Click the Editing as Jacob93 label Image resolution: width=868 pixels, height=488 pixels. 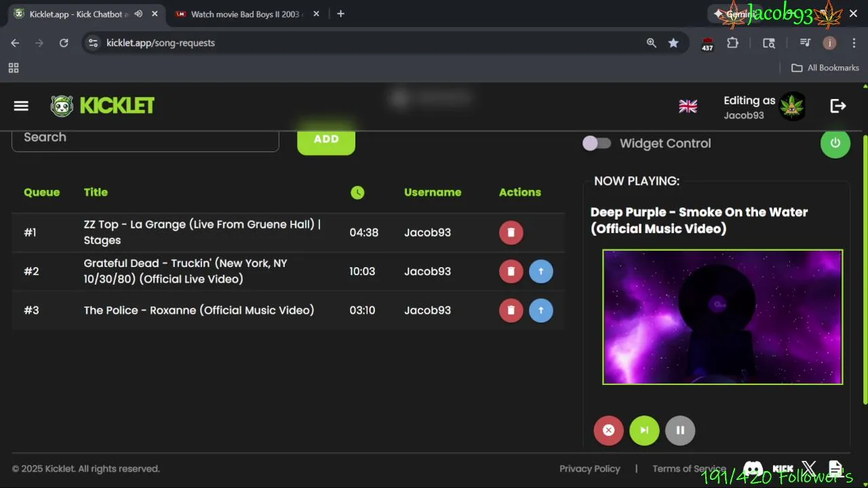[x=749, y=107]
